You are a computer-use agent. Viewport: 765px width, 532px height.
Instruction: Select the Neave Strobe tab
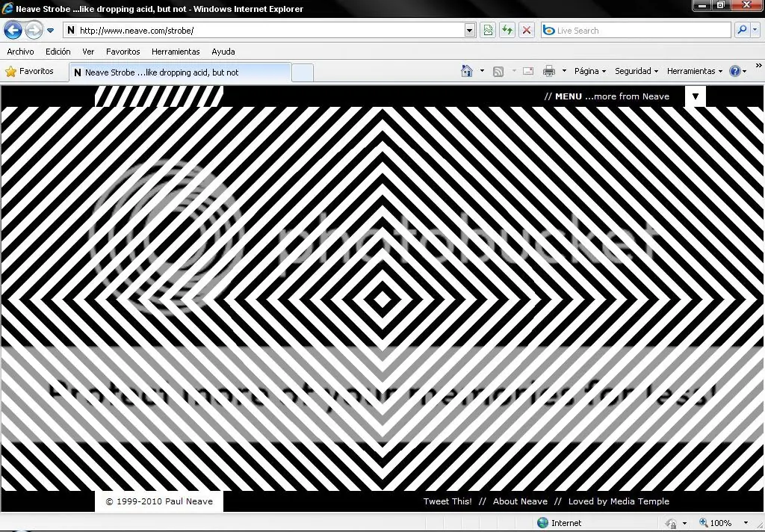coord(180,72)
